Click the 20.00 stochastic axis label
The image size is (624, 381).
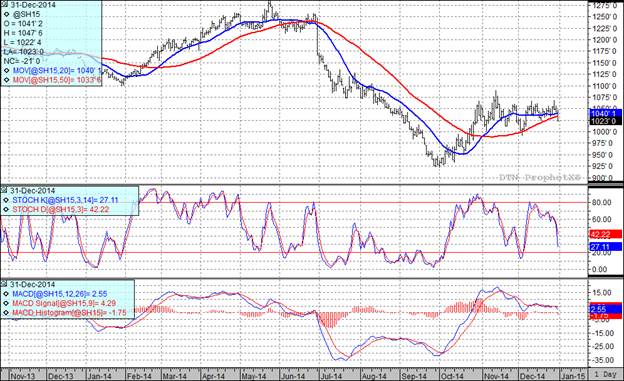(601, 253)
